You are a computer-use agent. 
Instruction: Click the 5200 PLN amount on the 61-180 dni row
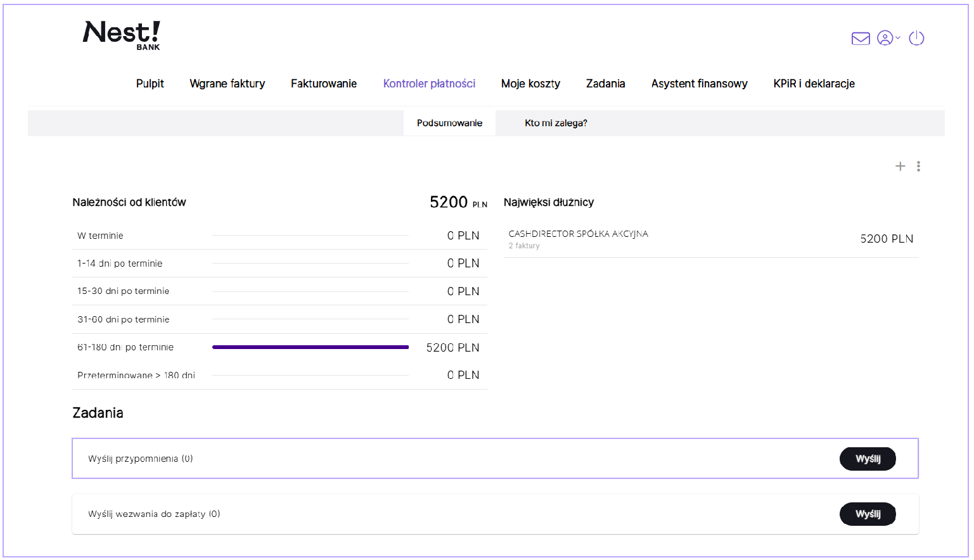click(x=452, y=348)
